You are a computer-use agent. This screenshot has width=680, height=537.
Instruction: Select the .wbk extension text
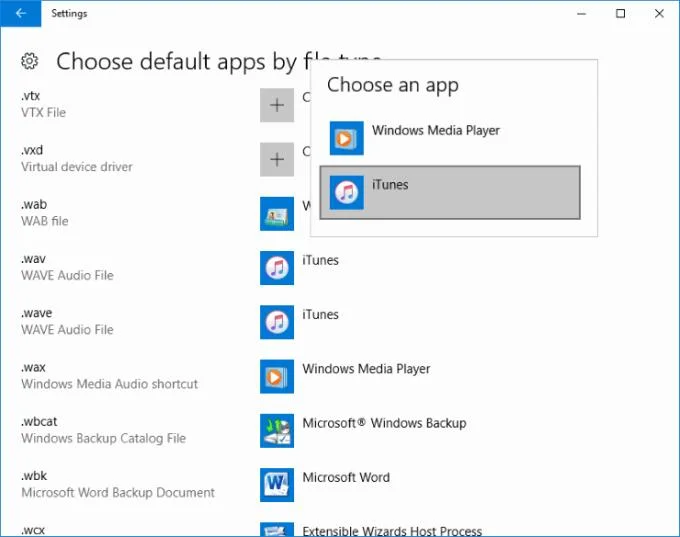click(34, 476)
